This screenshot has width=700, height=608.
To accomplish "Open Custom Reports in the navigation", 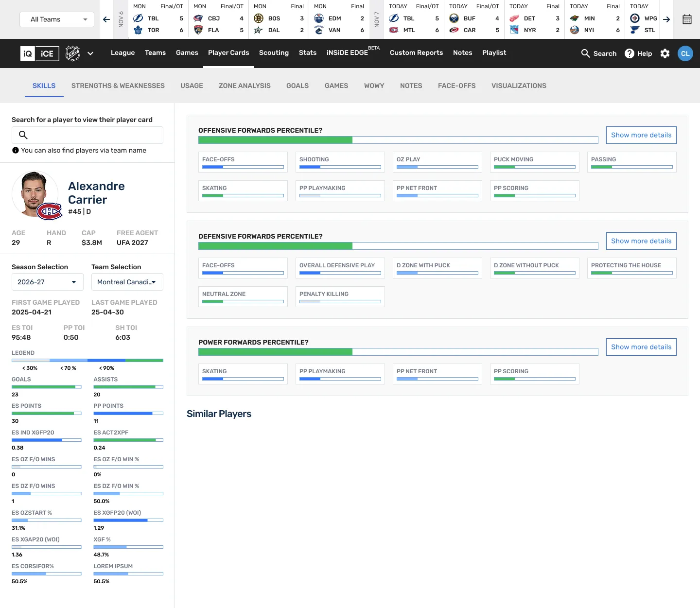I will (416, 53).
